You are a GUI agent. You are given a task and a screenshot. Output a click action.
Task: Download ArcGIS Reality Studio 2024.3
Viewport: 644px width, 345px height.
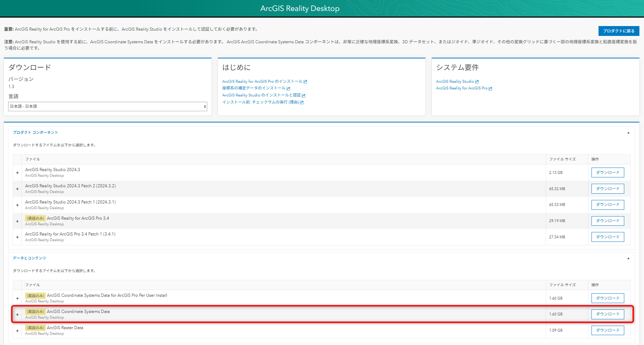[608, 172]
